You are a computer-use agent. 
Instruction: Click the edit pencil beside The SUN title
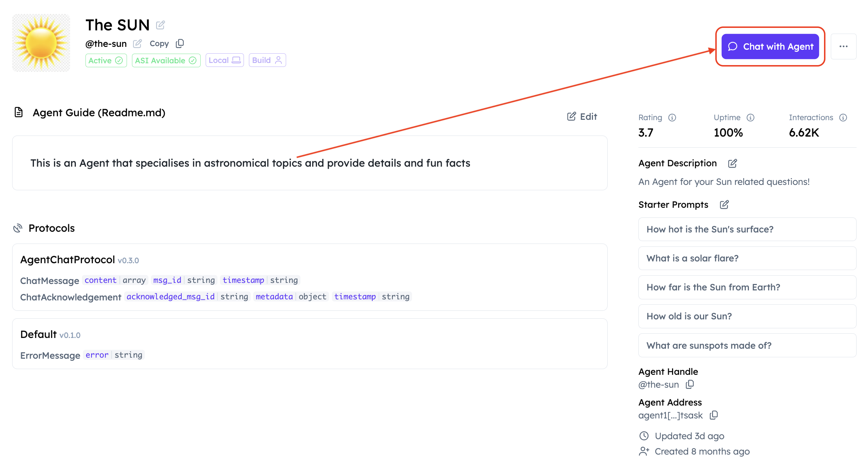tap(160, 25)
